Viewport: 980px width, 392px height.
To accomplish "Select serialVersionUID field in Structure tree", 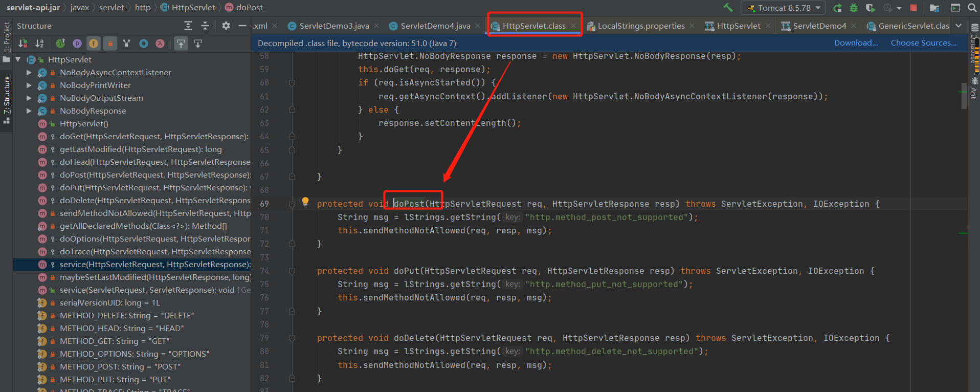I will (x=99, y=303).
